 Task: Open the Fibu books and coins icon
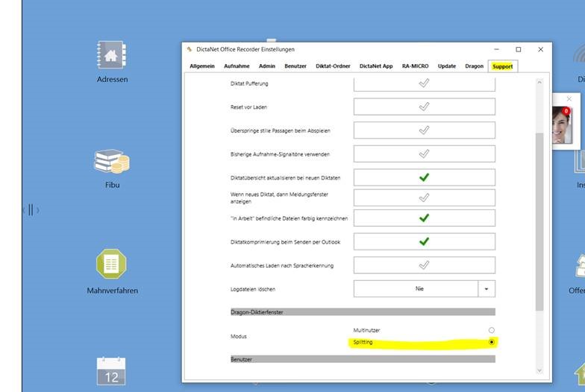click(x=112, y=161)
